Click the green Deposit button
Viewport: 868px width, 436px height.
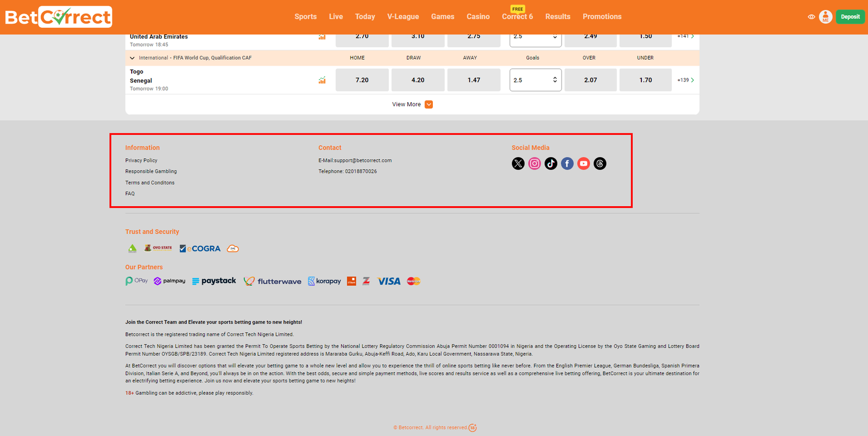click(850, 16)
